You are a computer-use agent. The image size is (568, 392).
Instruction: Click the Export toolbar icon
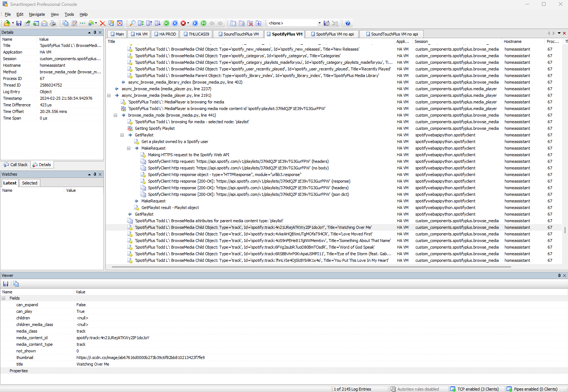(28, 23)
